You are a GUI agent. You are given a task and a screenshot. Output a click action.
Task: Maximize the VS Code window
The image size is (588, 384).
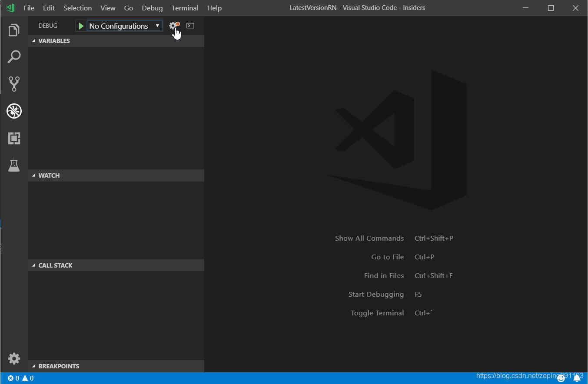point(551,8)
